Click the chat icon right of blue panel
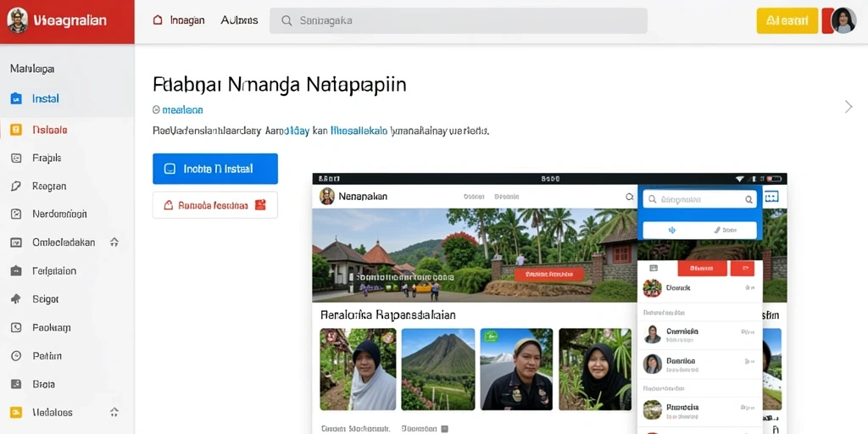 click(771, 197)
